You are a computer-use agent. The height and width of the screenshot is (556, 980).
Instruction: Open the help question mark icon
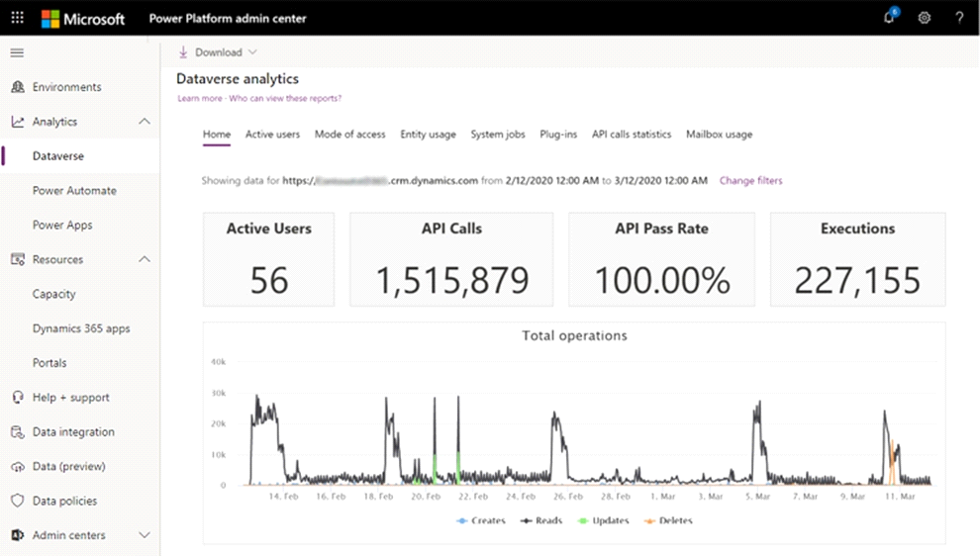959,18
